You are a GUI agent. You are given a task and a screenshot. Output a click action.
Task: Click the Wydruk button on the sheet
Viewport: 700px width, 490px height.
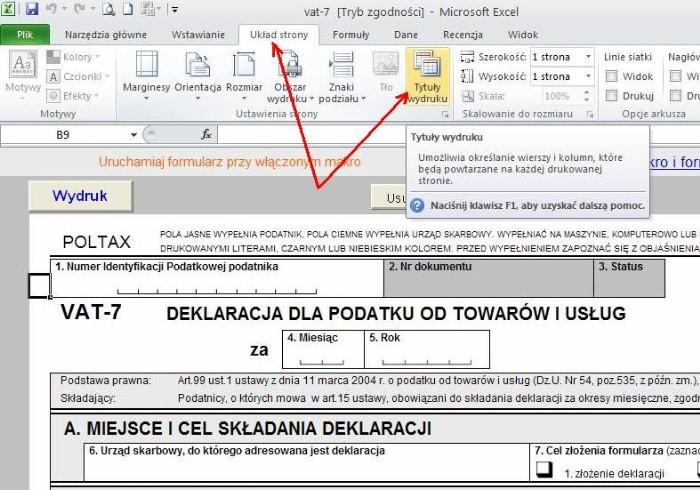click(x=80, y=196)
